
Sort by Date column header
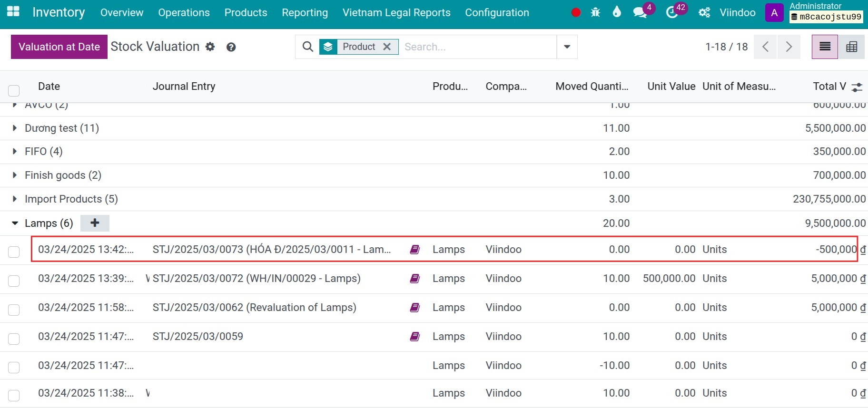[x=49, y=86]
